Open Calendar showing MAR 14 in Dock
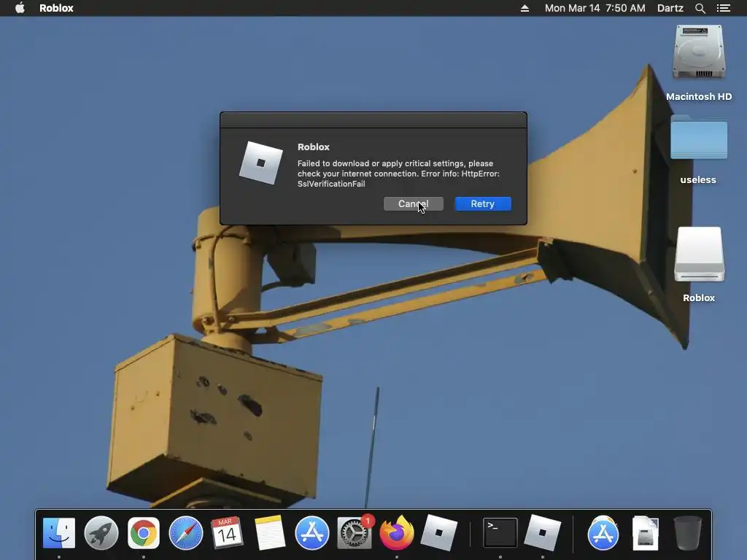The width and height of the screenshot is (747, 560). [228, 533]
